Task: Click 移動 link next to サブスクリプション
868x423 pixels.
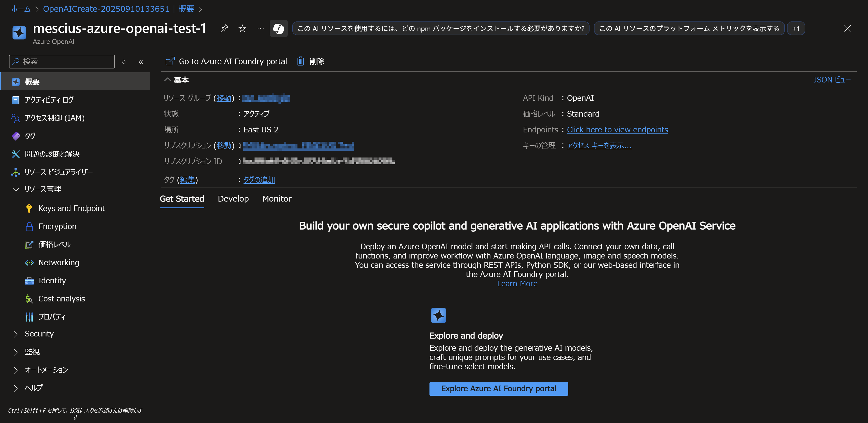Action: tap(224, 146)
